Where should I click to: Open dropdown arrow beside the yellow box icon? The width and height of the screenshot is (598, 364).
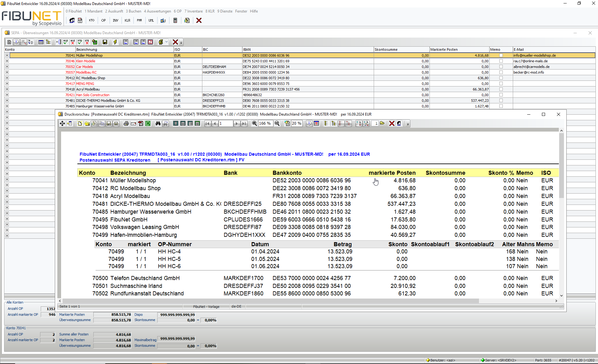coord(166,42)
